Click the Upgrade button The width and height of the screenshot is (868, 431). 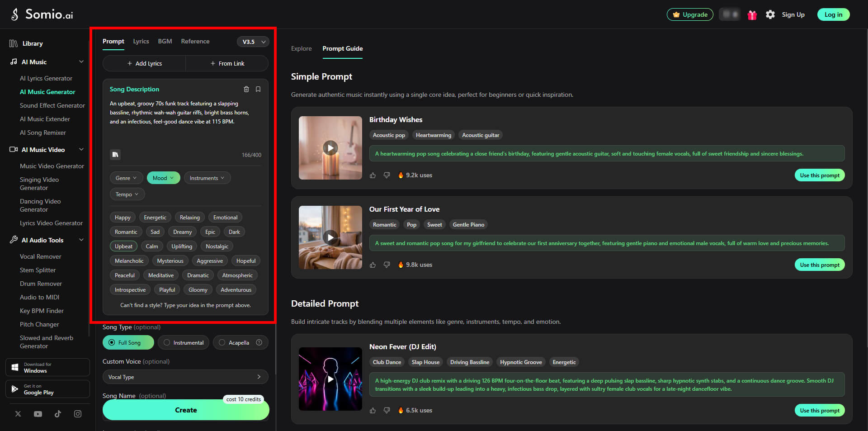[x=690, y=14]
